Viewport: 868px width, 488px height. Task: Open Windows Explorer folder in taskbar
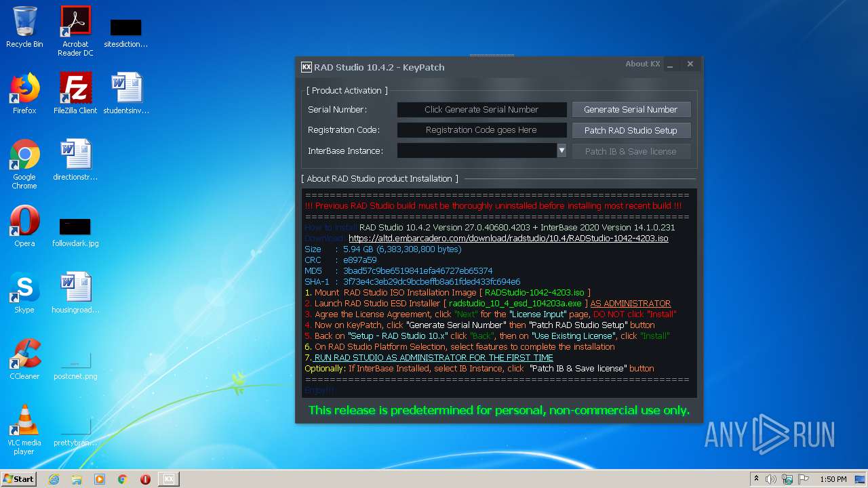coord(77,479)
